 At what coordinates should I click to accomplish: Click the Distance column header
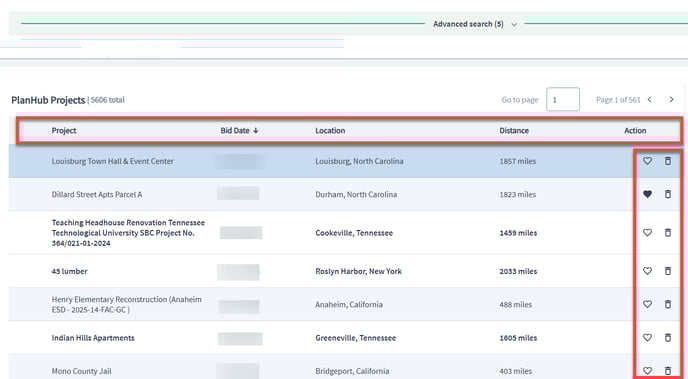pos(514,131)
